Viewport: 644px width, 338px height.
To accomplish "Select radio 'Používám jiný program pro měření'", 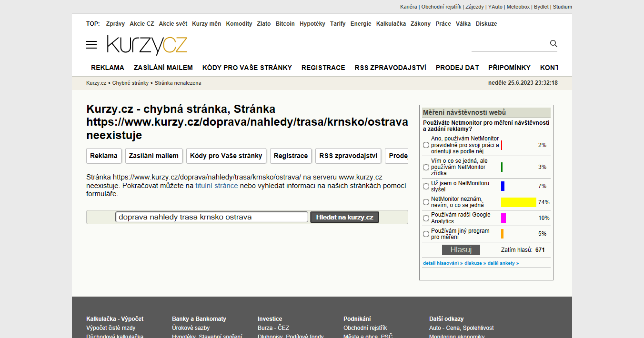I will tap(426, 234).
